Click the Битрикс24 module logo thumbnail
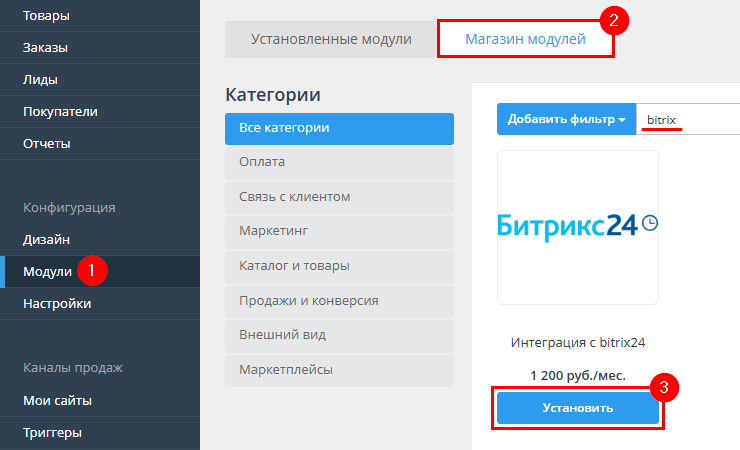The width and height of the screenshot is (740, 450). (578, 227)
